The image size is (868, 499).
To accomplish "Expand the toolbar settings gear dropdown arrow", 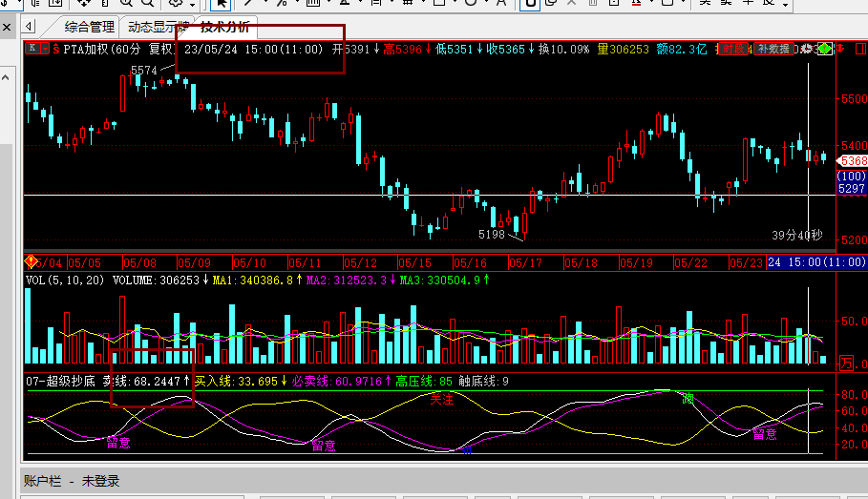I will [x=193, y=5].
